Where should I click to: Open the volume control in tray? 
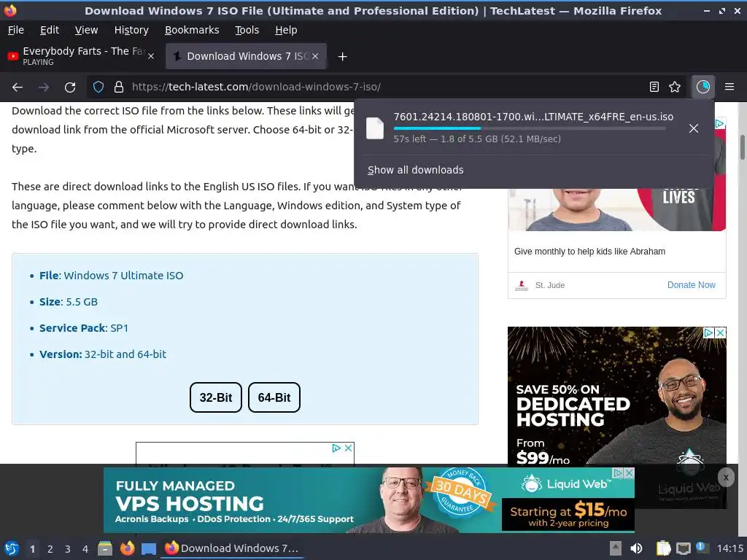click(636, 548)
